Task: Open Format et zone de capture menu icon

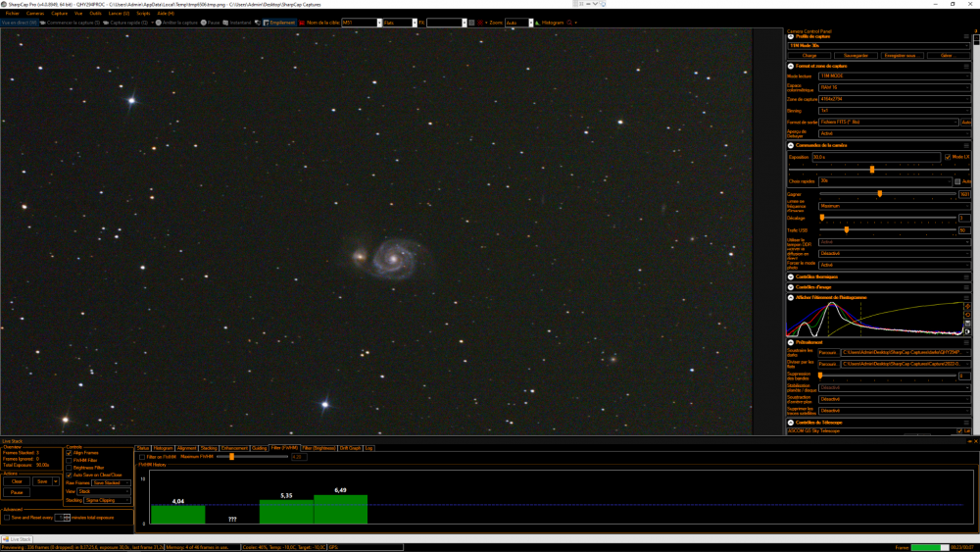Action: point(966,66)
